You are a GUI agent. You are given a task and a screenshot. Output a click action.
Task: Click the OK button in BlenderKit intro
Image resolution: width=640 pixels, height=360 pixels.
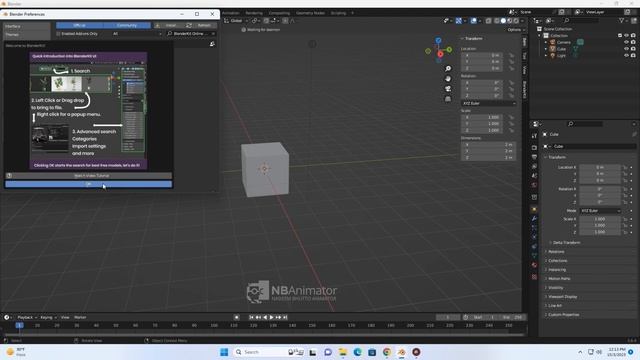(x=89, y=184)
